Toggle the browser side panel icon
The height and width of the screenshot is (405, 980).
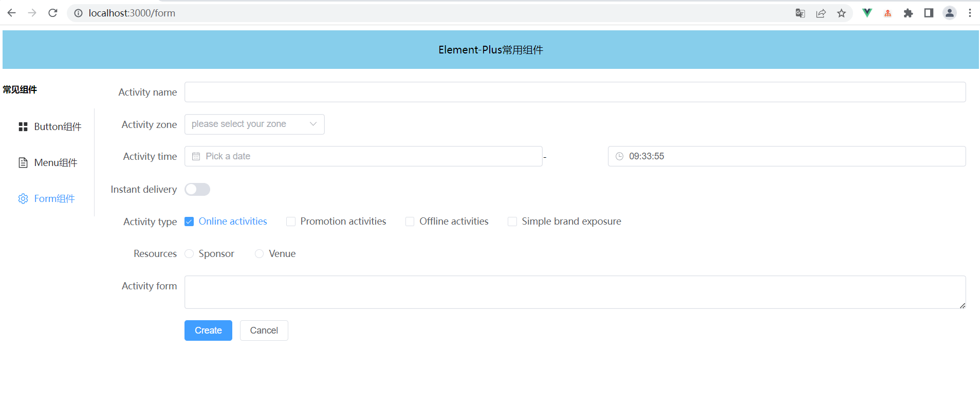(929, 13)
